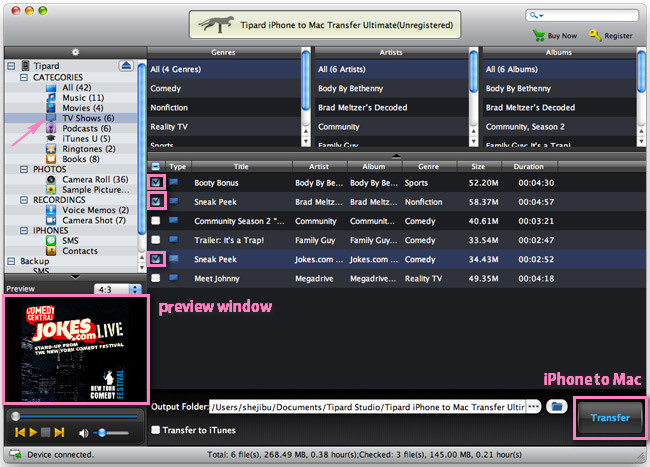
Task: Open the output folder with the blue folder icon
Action: pos(557,407)
